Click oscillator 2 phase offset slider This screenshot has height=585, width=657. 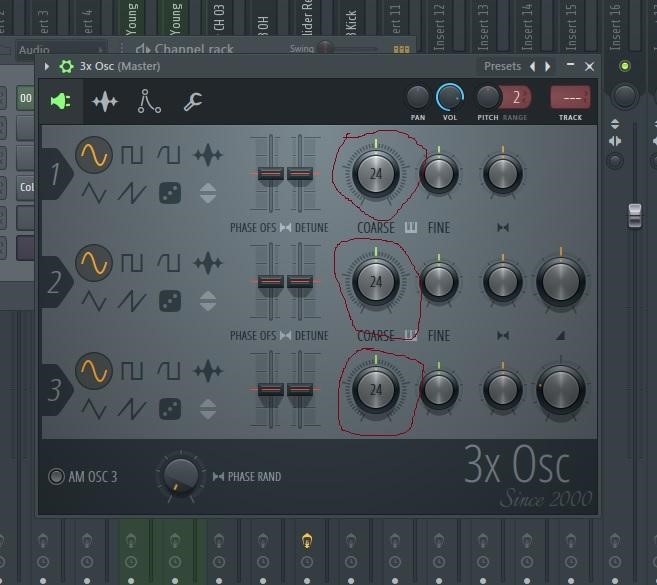tap(271, 281)
